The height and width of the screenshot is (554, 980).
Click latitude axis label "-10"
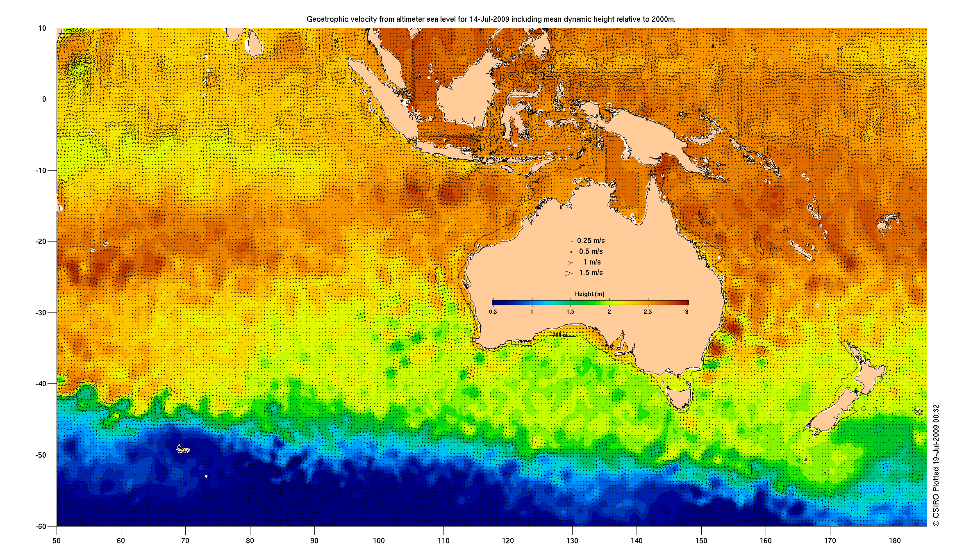point(41,171)
